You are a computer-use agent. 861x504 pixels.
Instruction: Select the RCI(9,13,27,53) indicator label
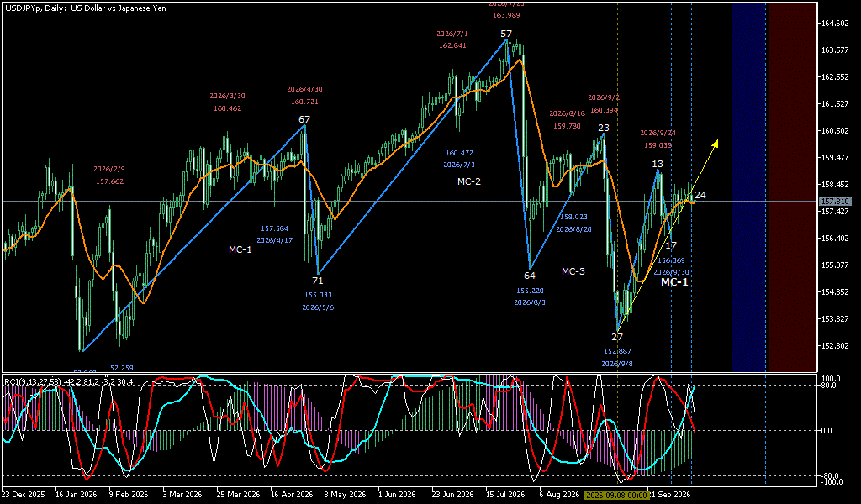coord(69,381)
